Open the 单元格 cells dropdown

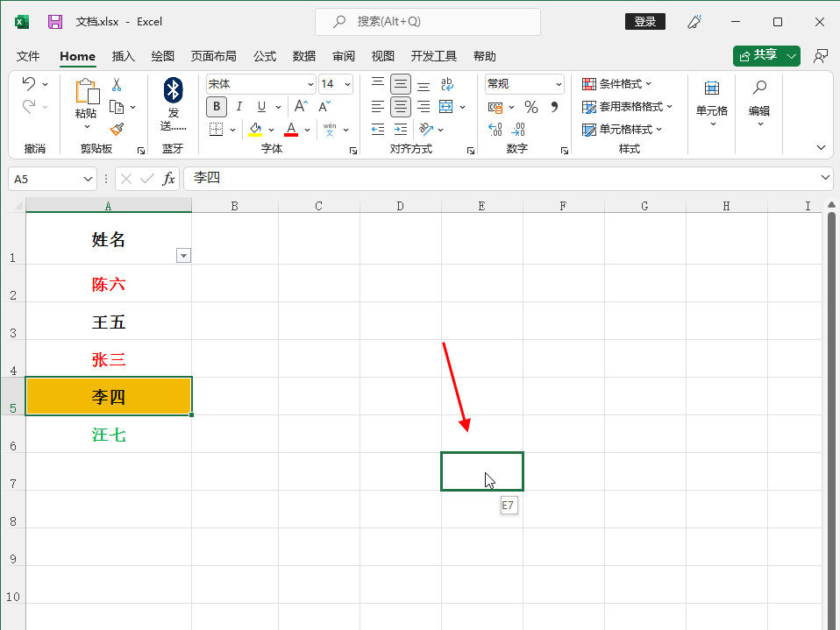(x=711, y=103)
